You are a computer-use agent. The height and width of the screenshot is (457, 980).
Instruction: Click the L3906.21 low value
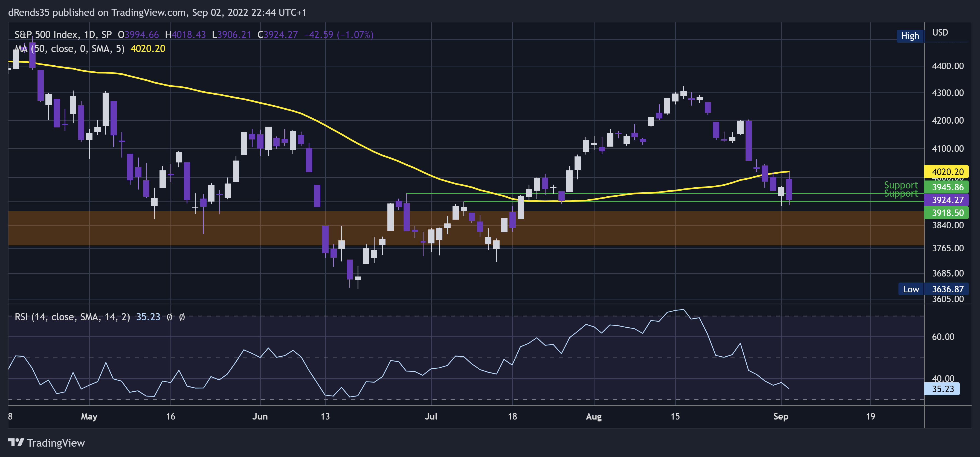pyautogui.click(x=232, y=35)
